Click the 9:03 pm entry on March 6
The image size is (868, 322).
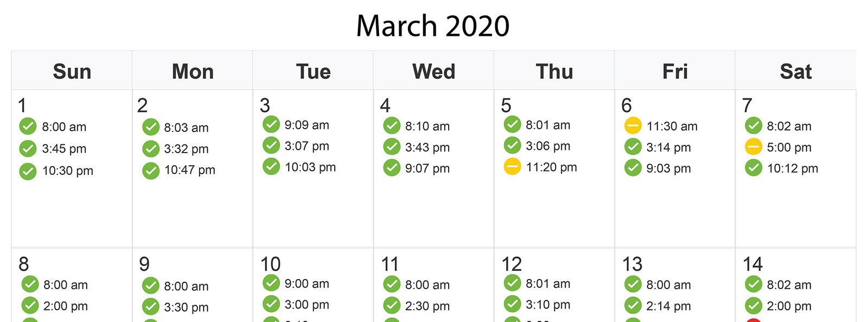pos(668,168)
